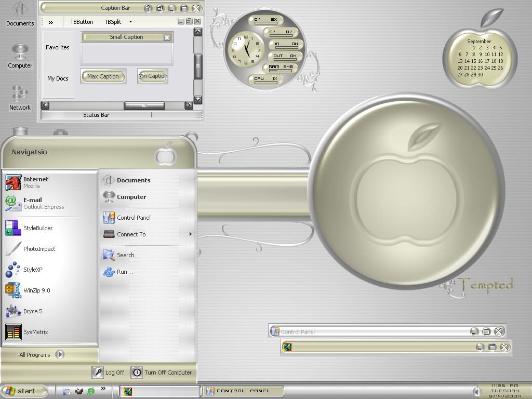Screen dimensions: 532x399
Task: Open Control Panel from start menu
Action: tap(148, 218)
